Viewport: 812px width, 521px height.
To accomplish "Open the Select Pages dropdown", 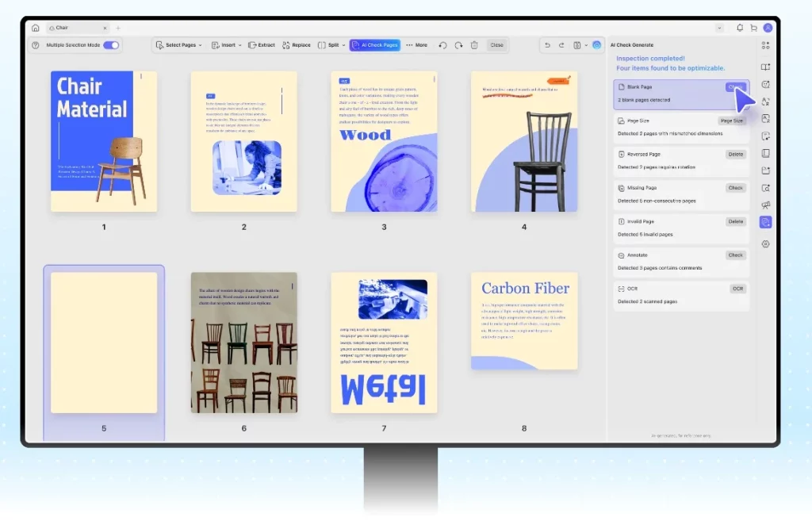I will coord(178,45).
